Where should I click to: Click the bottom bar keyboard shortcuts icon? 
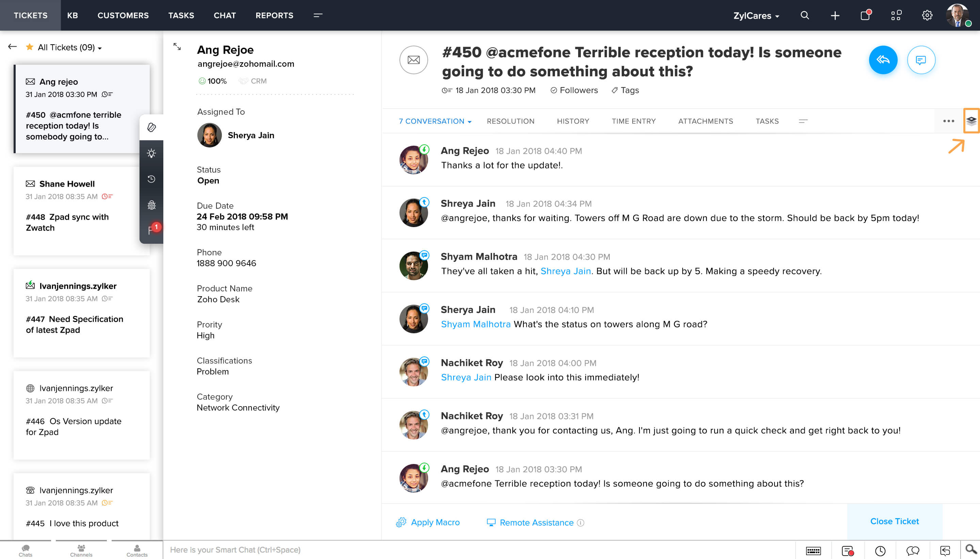tap(813, 551)
